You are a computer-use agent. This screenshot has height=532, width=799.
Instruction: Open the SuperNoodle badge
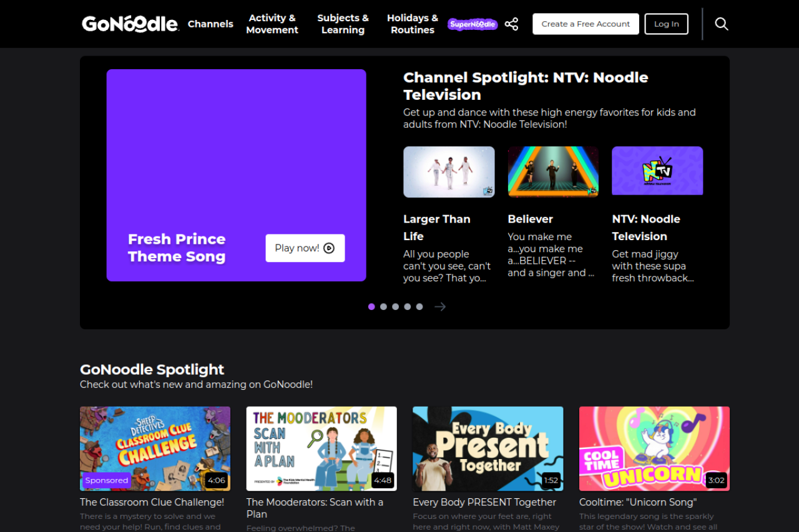click(473, 24)
